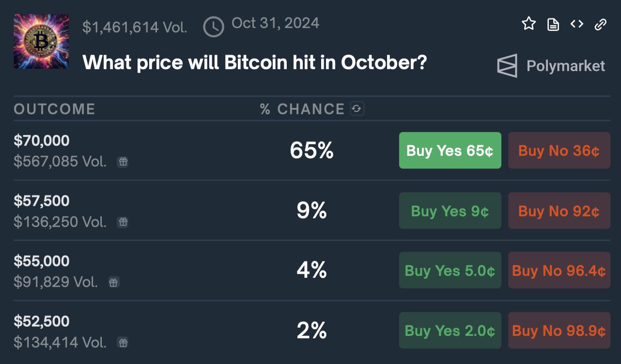Screen dimensions: 621x364
Task: Click the Polymarket logo
Action: [x=551, y=66]
